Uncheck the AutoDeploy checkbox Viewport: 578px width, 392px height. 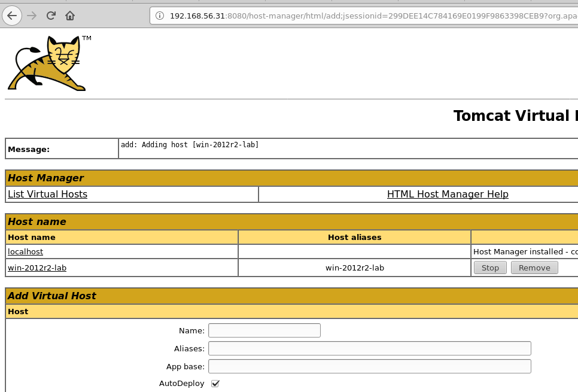[x=215, y=384]
